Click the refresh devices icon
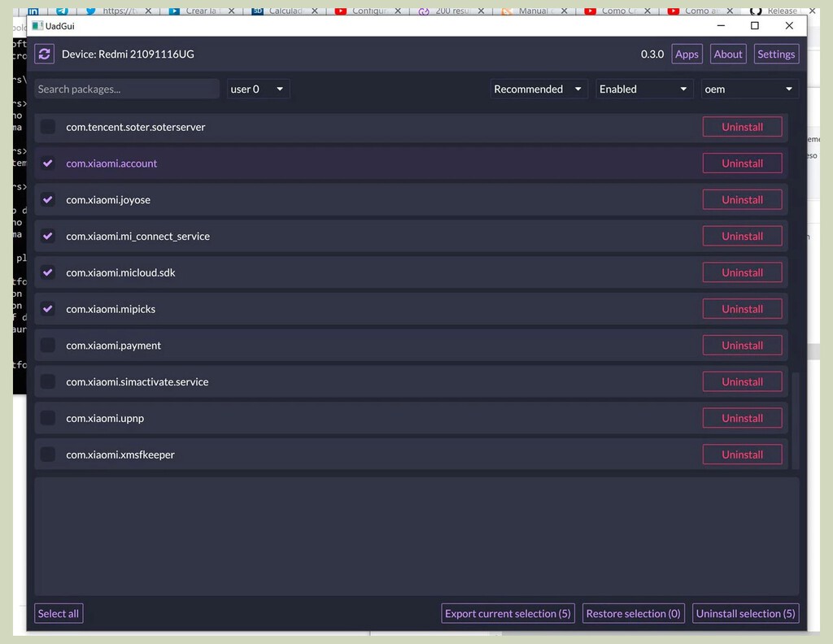 [44, 54]
